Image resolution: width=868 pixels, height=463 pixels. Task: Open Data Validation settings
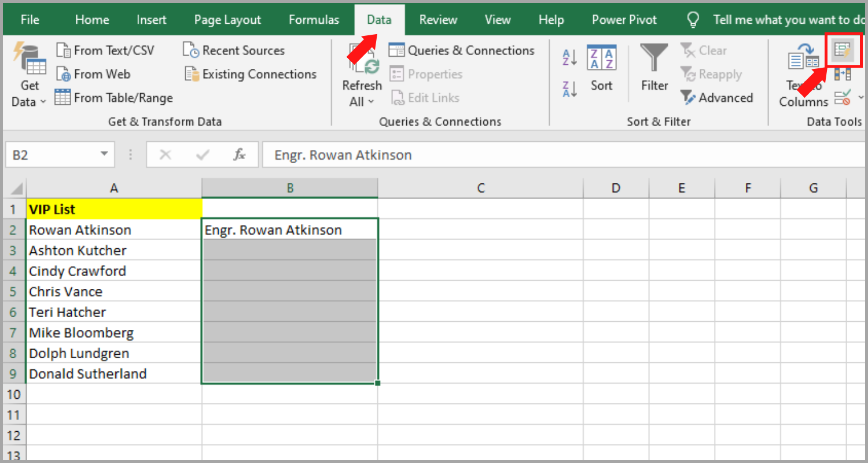click(x=843, y=97)
